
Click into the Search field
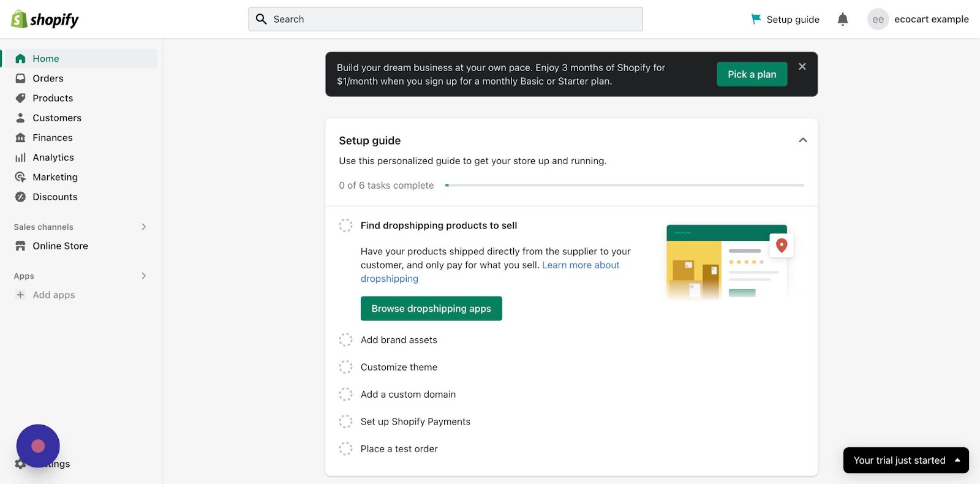453,20
